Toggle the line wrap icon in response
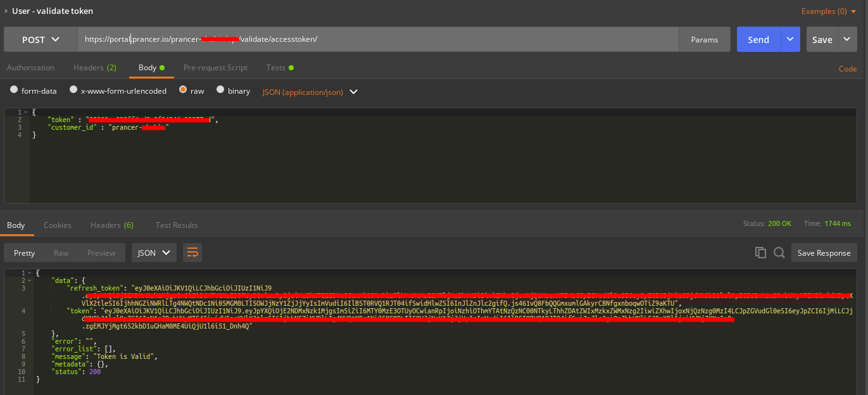 (192, 253)
